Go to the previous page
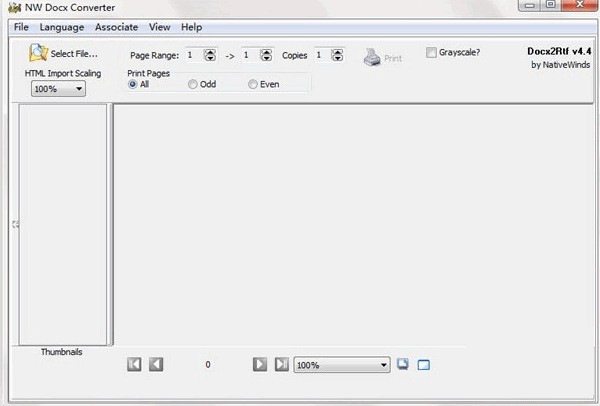Screen dimensions: 600x406 point(156,364)
